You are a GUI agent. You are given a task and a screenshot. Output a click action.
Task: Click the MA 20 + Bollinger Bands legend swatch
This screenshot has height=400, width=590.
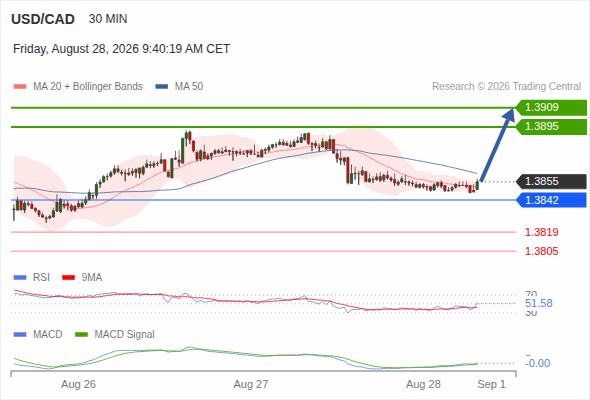[20, 87]
